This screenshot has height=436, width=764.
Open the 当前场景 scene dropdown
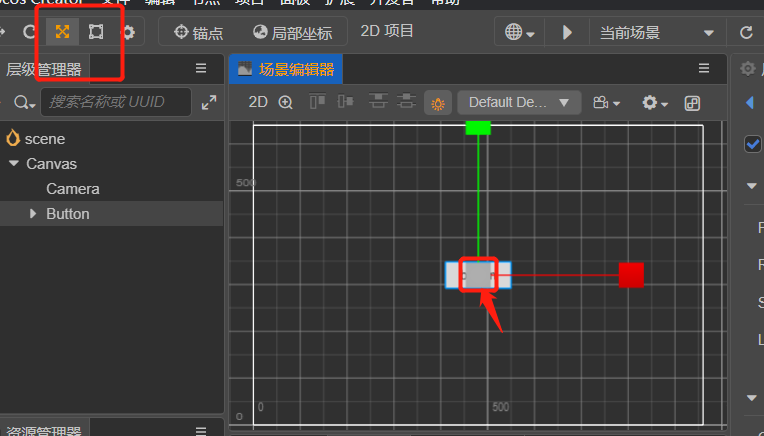pyautogui.click(x=656, y=33)
